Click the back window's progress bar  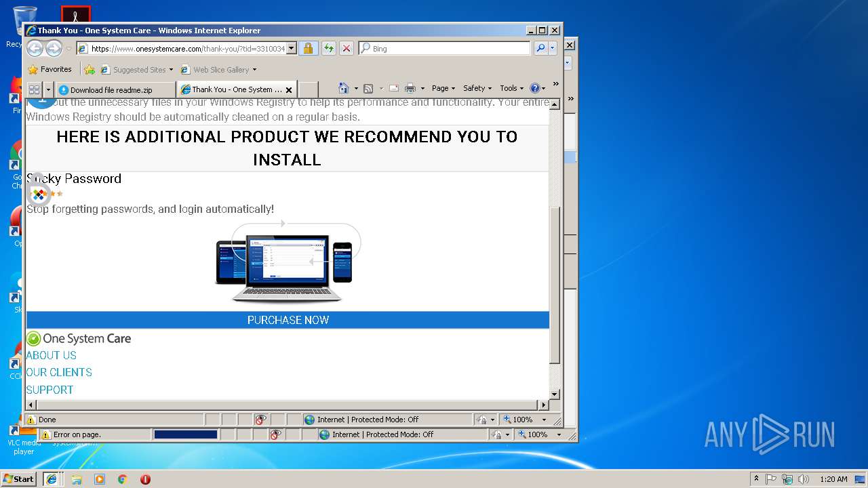(x=186, y=434)
